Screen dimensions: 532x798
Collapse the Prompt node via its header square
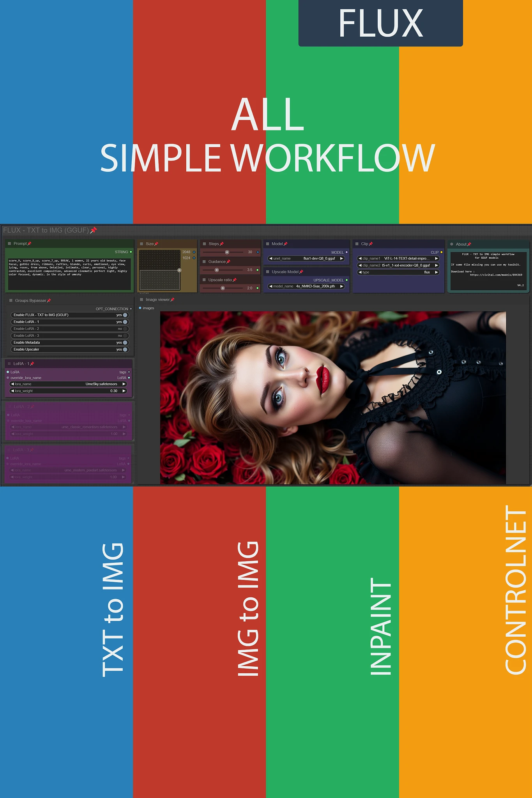coord(9,244)
